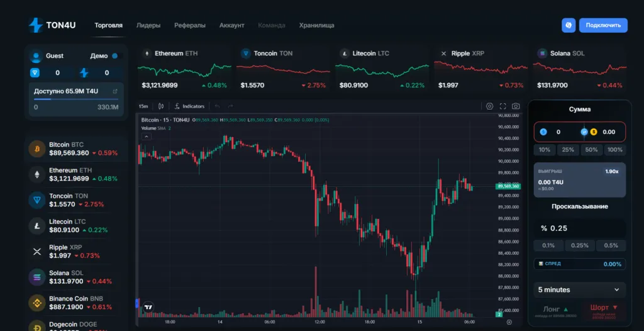
Task: Click the Guest avatar icon
Action: (36, 56)
